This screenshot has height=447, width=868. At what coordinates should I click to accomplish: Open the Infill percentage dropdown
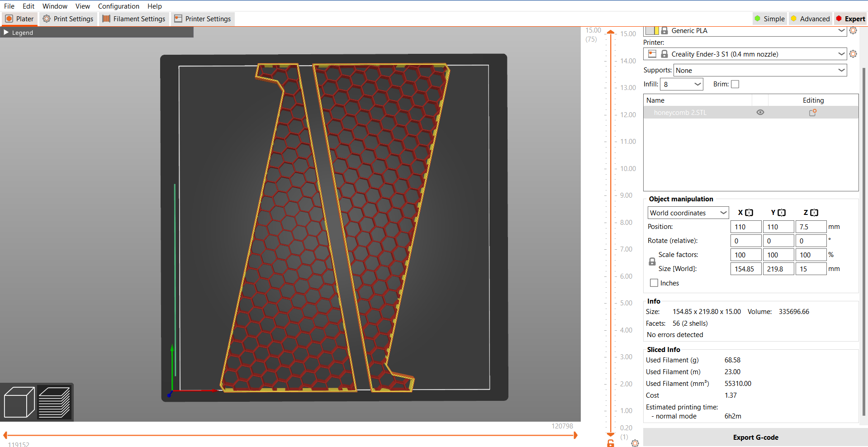coord(681,84)
